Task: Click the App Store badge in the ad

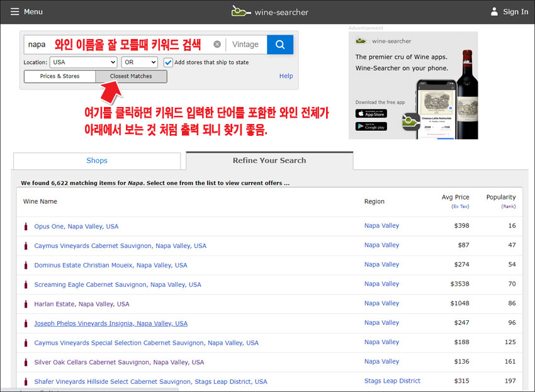Action: coord(371,113)
